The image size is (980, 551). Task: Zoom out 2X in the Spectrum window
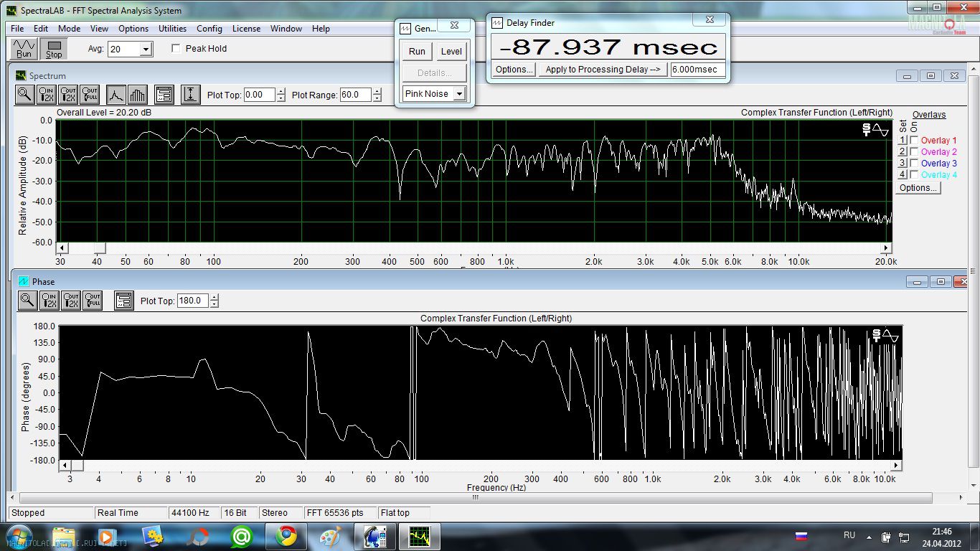pos(69,94)
